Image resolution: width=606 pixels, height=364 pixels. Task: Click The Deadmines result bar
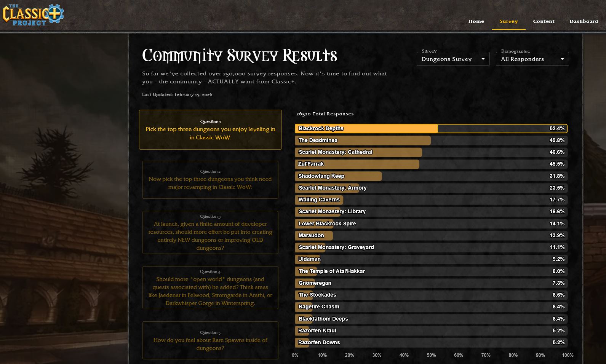coord(431,140)
